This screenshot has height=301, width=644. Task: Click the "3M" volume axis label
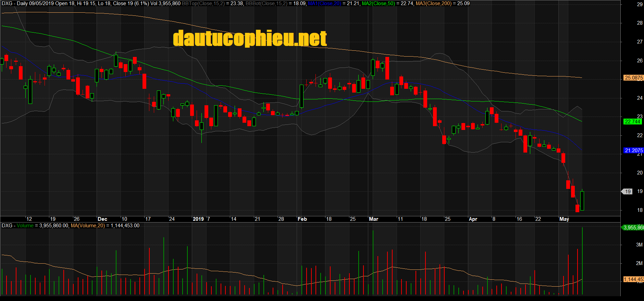(x=639, y=245)
